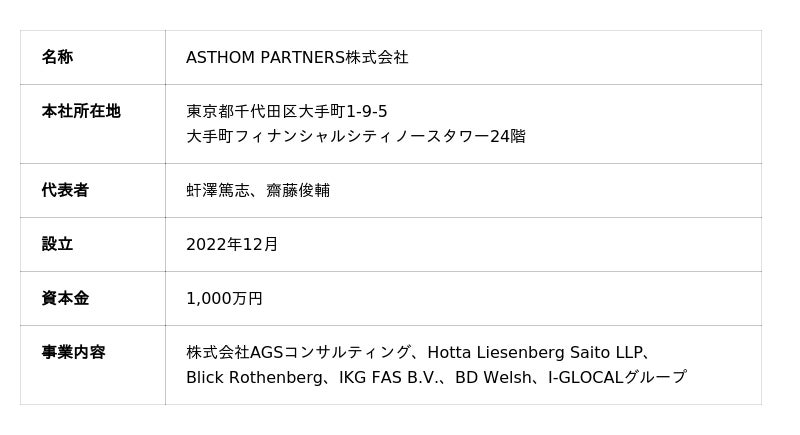Click the 1,000万円 capital amount
This screenshot has width=800, height=435.
[x=224, y=298]
